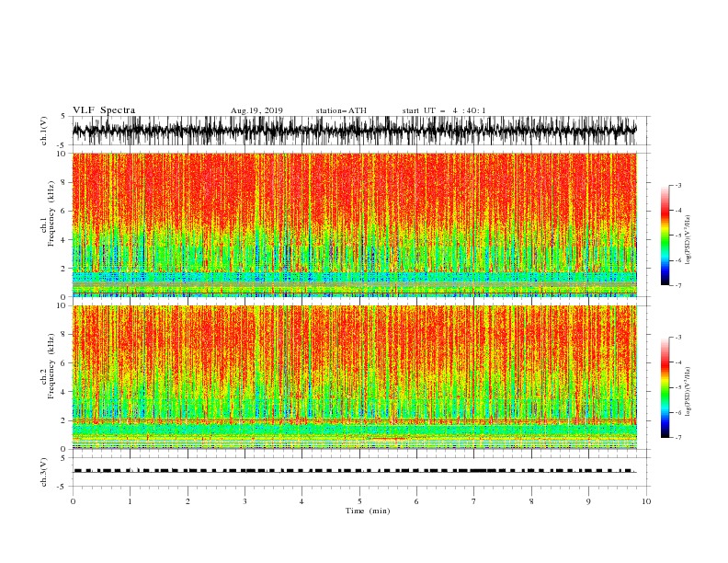This screenshot has height=563, width=728.
Task: Click the '0' tick on the time axis
Action: (x=73, y=501)
